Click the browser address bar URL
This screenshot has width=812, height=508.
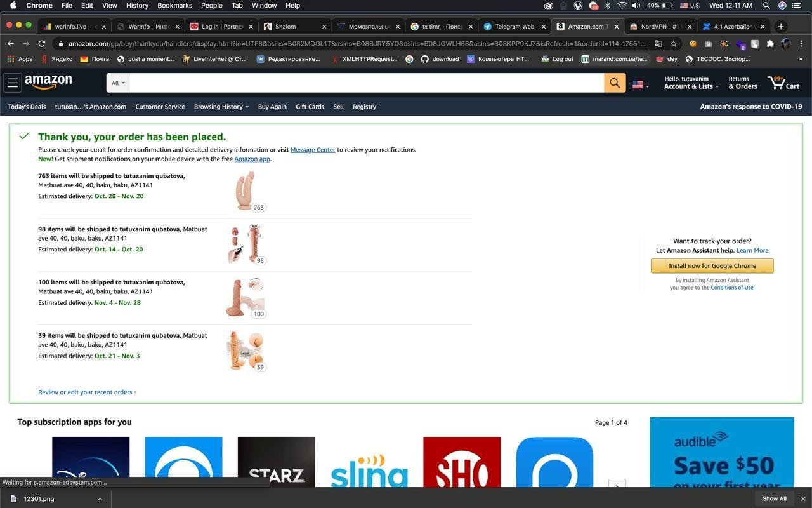[x=357, y=44]
